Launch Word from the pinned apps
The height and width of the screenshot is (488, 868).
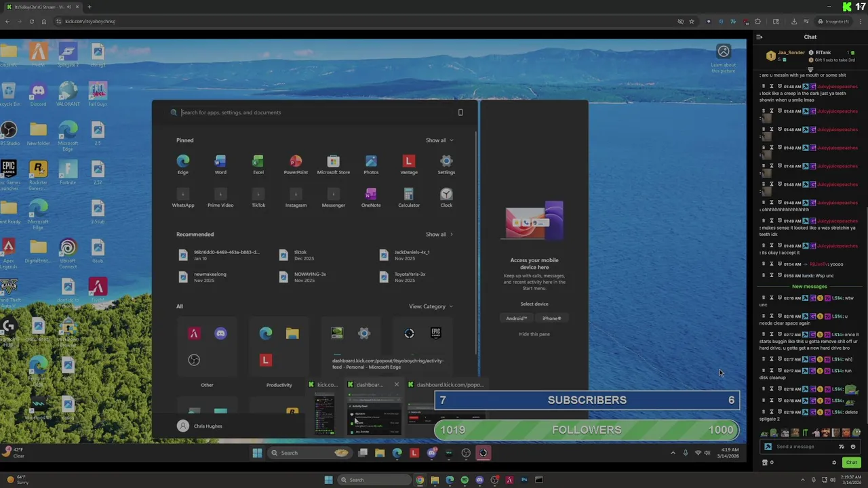[x=220, y=164]
